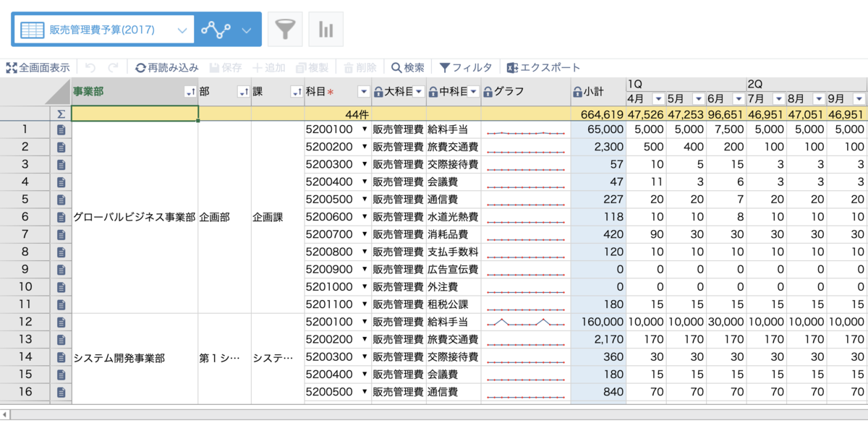Open the 5月 column dropdown
This screenshot has height=423, width=868.
pyautogui.click(x=698, y=98)
